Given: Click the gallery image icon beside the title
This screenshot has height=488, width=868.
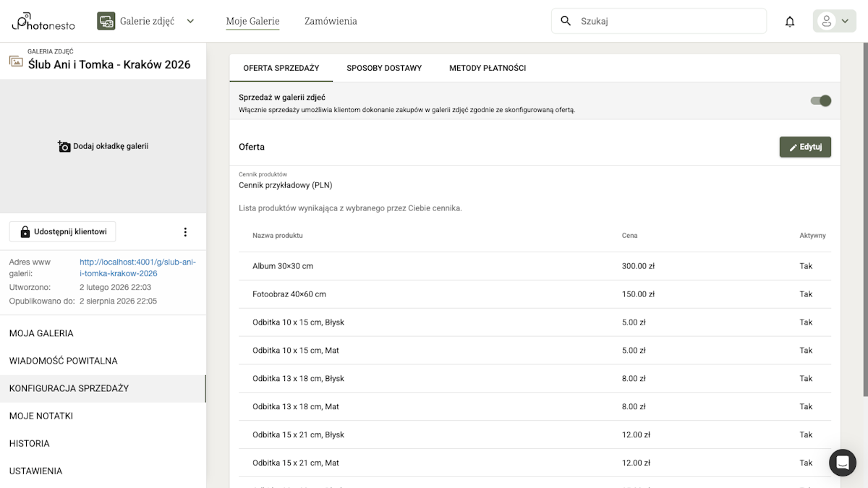Looking at the screenshot, I should (x=16, y=62).
